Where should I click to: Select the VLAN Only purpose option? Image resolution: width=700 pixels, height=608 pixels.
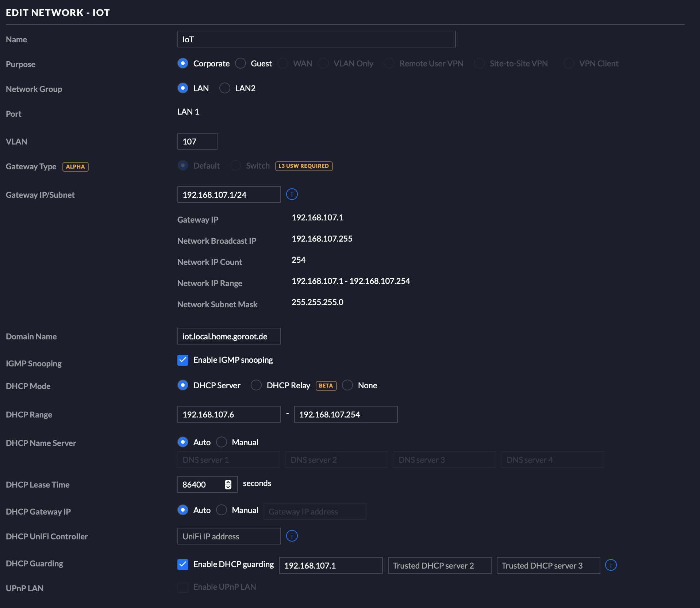tap(323, 63)
